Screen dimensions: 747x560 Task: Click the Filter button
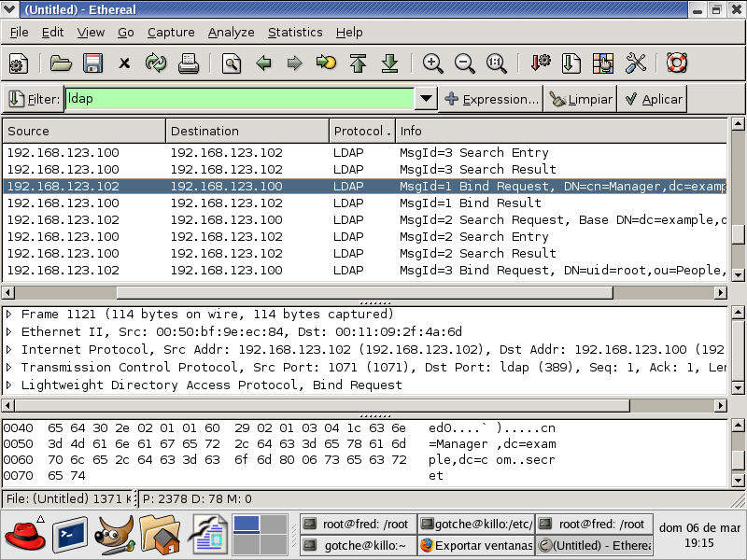(34, 99)
